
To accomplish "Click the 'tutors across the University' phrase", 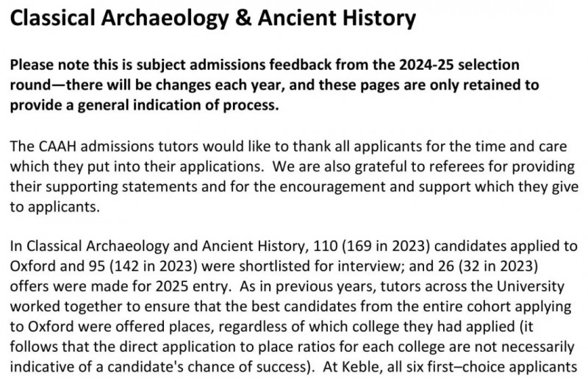I will tap(473, 286).
